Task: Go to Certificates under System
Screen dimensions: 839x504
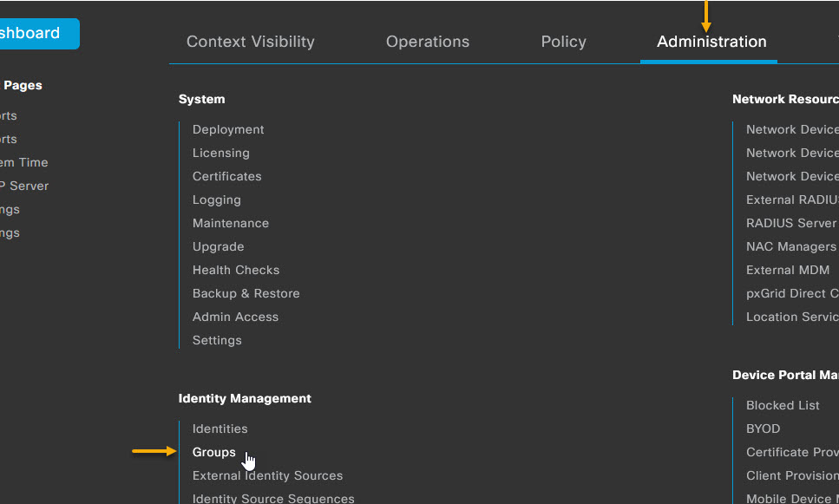Action: 226,177
